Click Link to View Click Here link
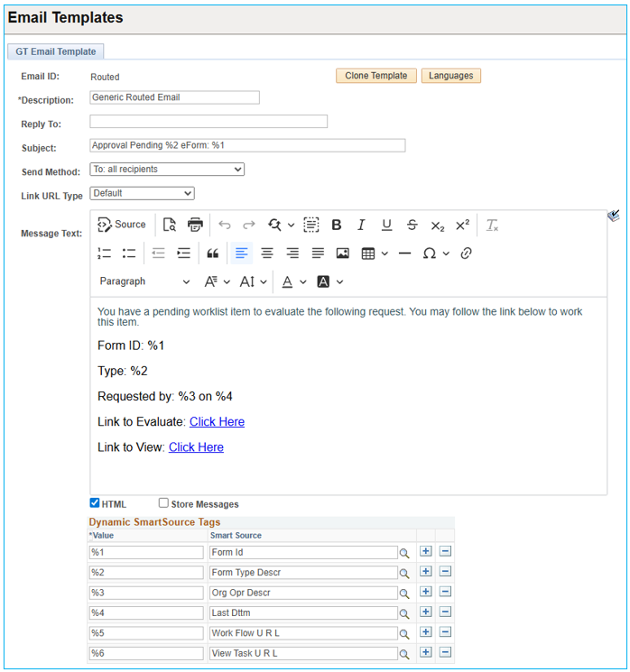The width and height of the screenshot is (630, 672). [x=196, y=447]
